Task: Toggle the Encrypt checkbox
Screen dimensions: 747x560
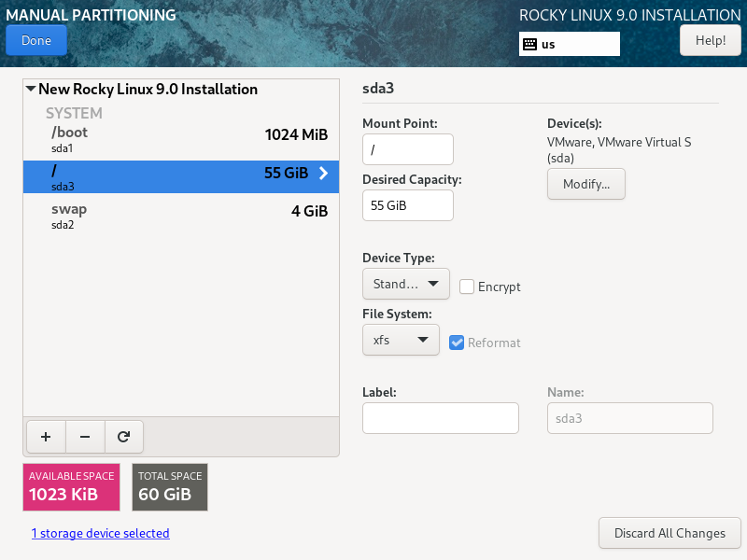Action: point(467,287)
